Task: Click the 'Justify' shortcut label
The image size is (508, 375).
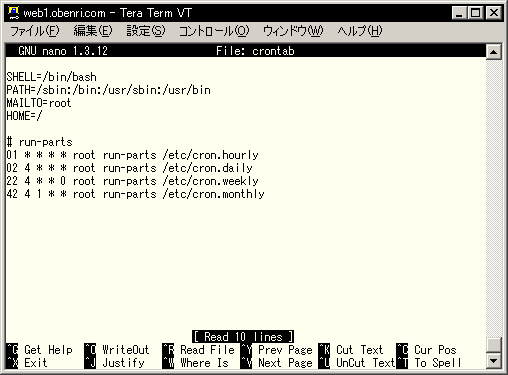Action: click(x=124, y=363)
